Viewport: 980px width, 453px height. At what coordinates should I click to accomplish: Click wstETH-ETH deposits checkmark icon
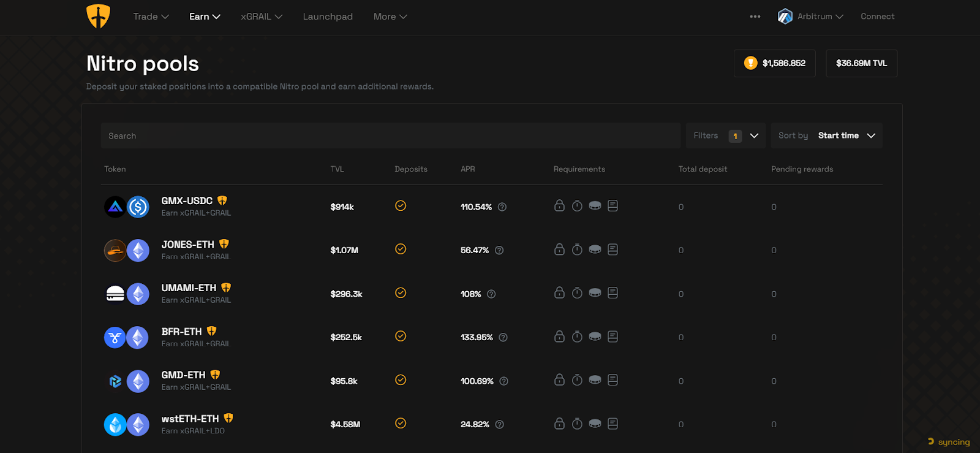click(401, 423)
